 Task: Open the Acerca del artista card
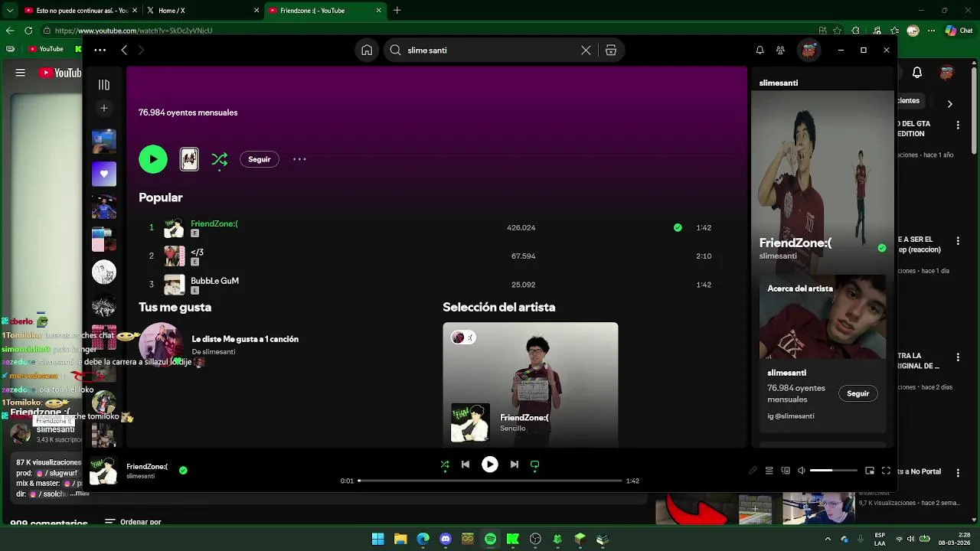coord(822,352)
